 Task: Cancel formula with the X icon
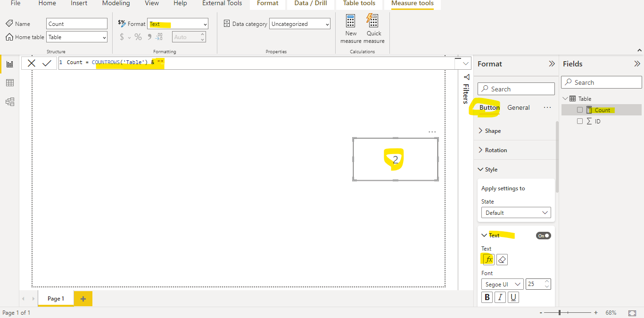pos(32,63)
